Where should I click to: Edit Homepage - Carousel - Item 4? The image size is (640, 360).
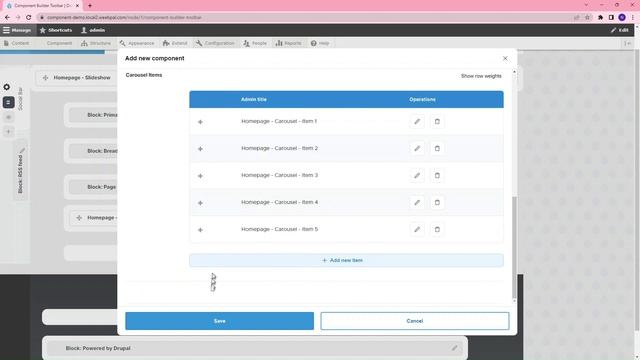click(x=417, y=202)
